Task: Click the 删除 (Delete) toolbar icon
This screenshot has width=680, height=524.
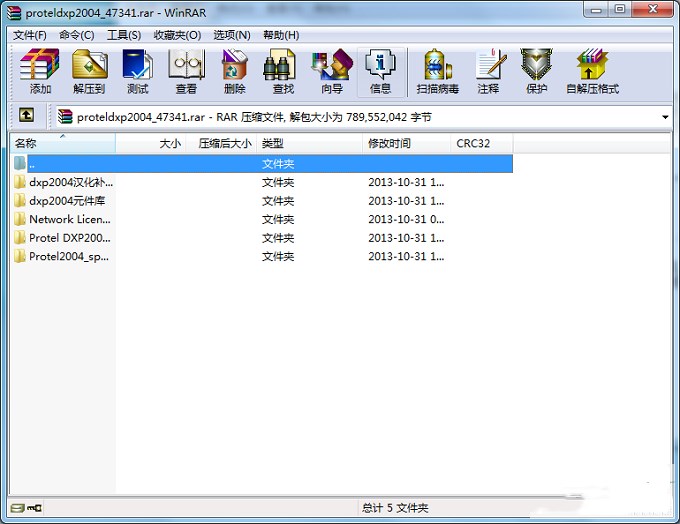Action: [235, 65]
